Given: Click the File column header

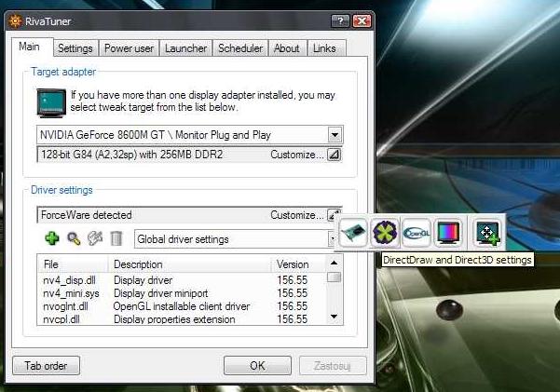Looking at the screenshot, I should (73, 264).
